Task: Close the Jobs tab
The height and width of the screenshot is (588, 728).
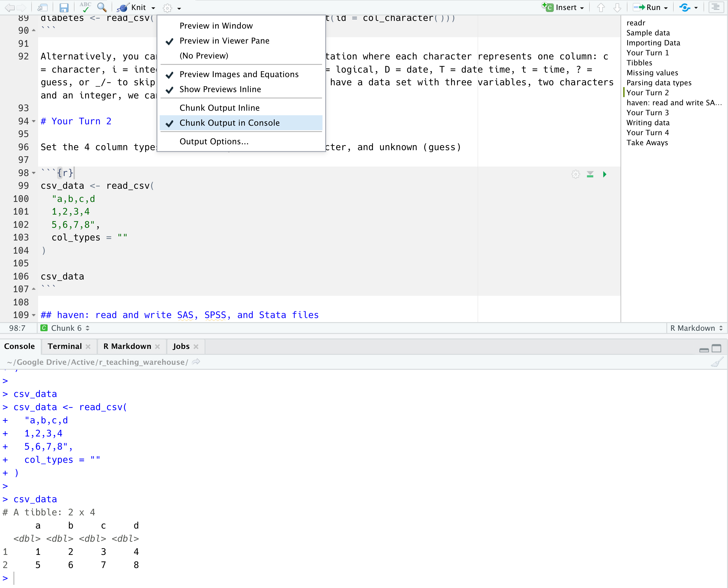Action: point(196,346)
